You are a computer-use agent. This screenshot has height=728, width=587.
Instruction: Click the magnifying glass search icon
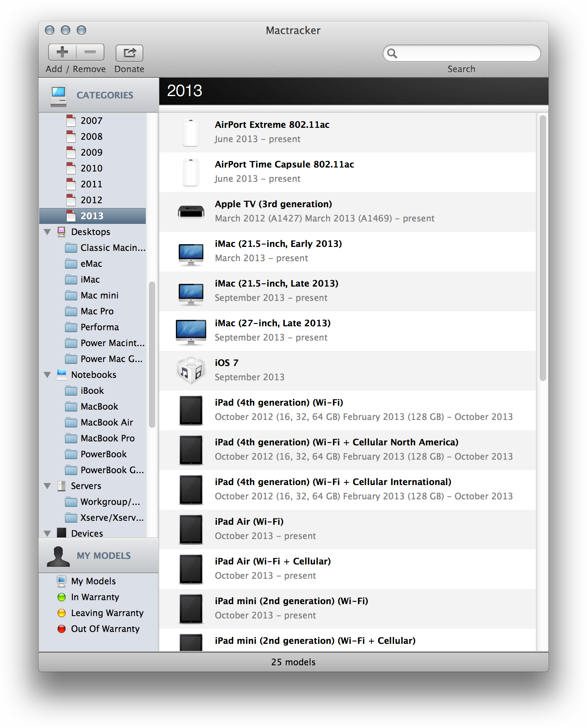pyautogui.click(x=392, y=53)
